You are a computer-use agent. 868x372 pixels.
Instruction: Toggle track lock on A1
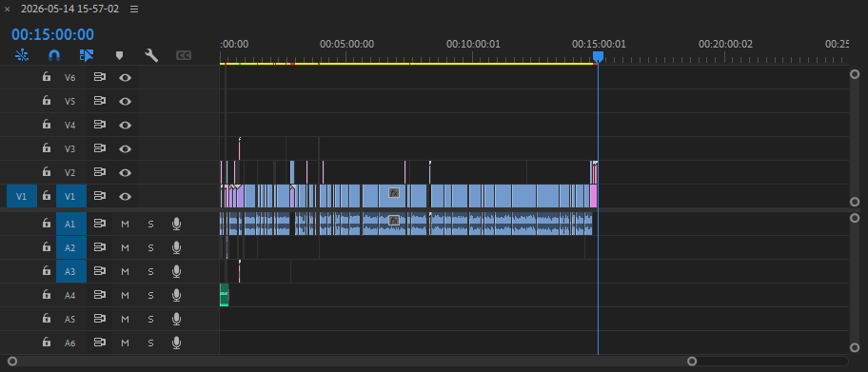(47, 224)
